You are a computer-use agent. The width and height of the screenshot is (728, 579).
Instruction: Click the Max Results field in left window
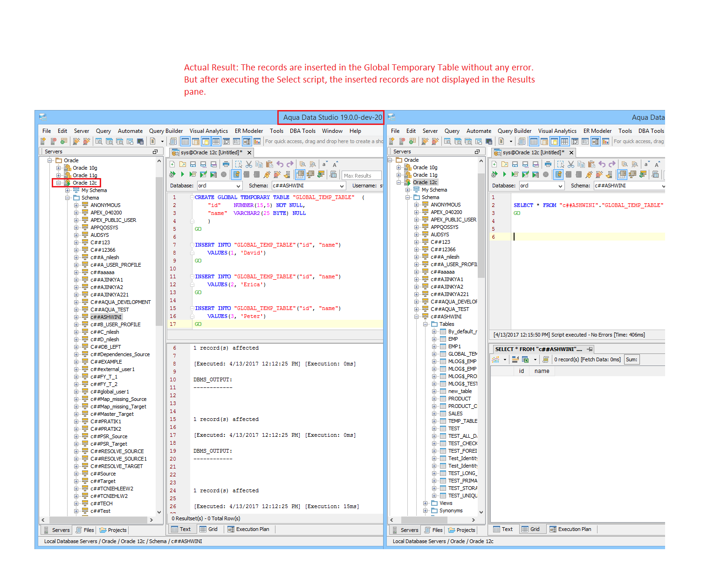pos(361,175)
